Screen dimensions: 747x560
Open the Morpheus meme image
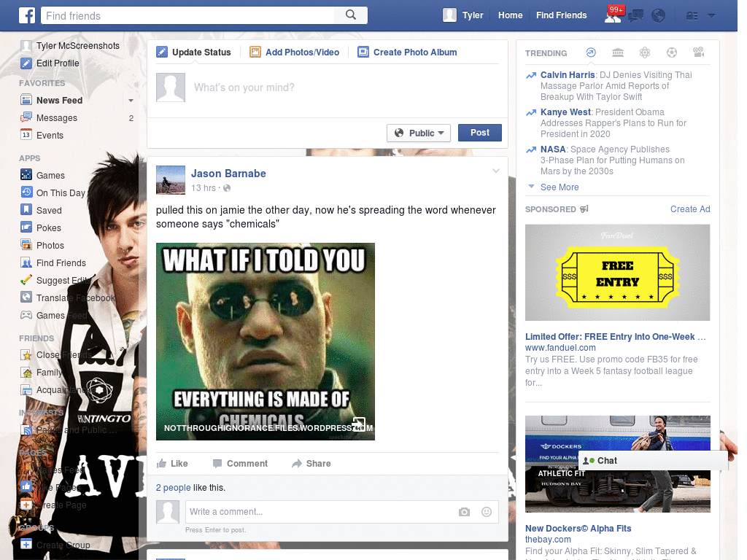[x=266, y=341]
